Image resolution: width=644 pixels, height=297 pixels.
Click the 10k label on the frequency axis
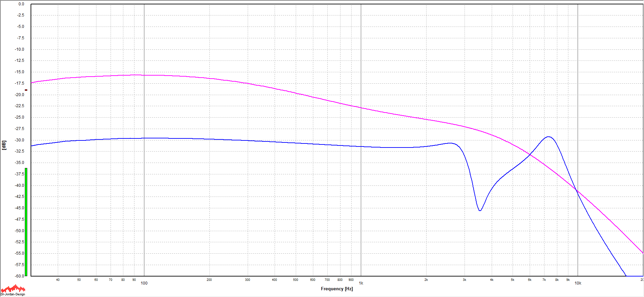577,283
